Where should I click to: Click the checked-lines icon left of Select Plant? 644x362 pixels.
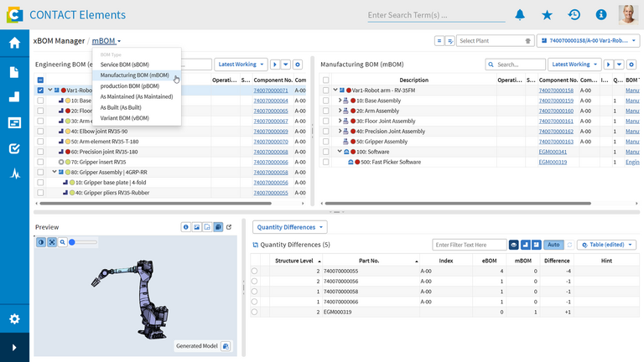pyautogui.click(x=450, y=40)
